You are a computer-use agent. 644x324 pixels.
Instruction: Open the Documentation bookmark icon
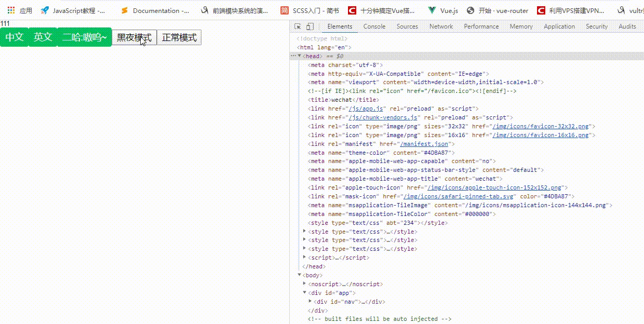pyautogui.click(x=124, y=10)
